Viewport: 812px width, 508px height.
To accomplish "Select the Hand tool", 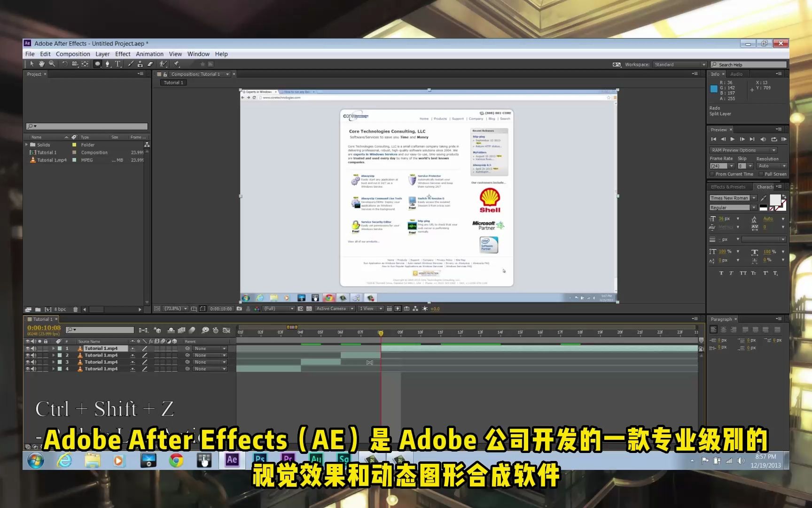I will coord(41,64).
